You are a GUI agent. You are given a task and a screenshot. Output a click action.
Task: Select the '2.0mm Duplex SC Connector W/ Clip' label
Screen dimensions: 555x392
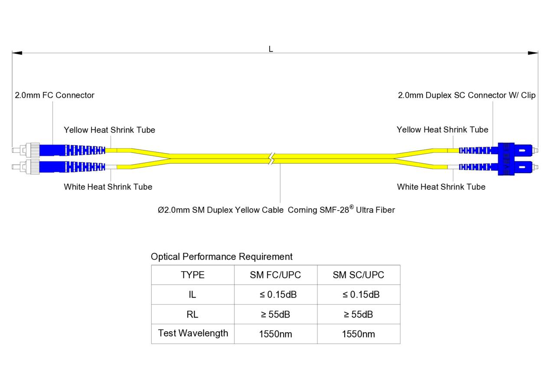pos(467,95)
